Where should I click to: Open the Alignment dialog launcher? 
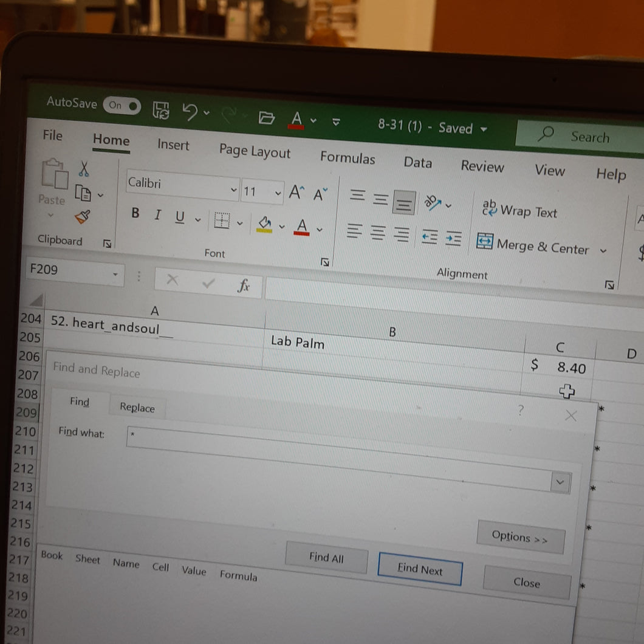[609, 284]
